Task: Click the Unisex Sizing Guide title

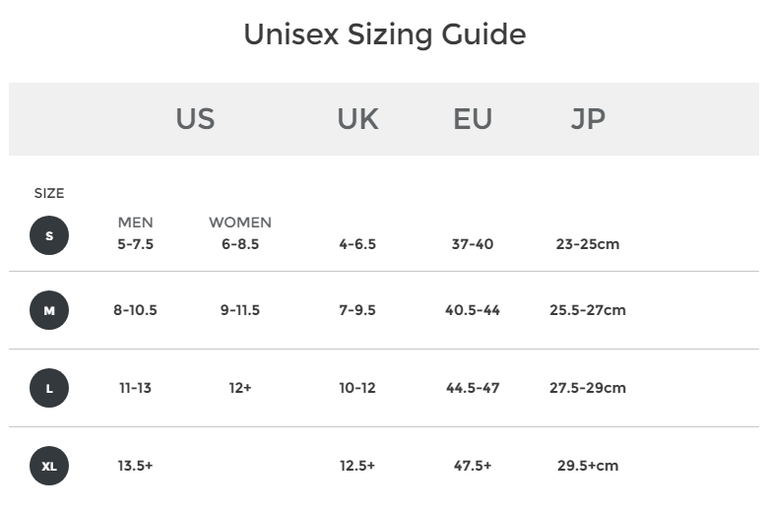Action: click(384, 34)
